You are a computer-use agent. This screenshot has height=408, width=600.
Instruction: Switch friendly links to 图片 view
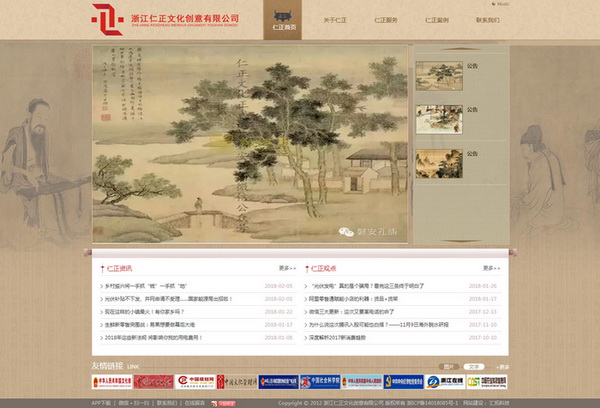tap(450, 367)
